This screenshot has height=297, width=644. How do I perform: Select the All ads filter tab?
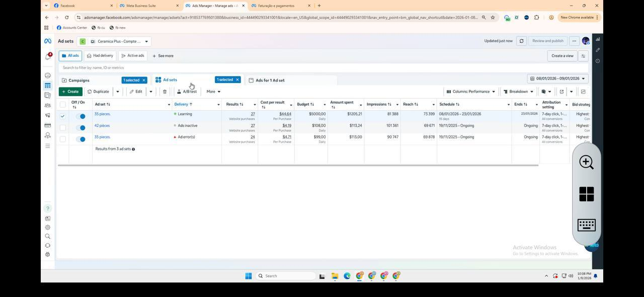70,56
